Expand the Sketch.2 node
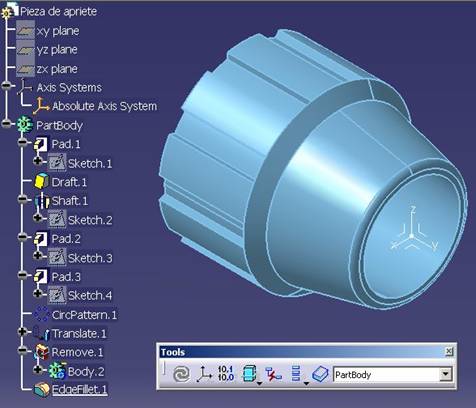This screenshot has height=408, width=476. point(38,218)
